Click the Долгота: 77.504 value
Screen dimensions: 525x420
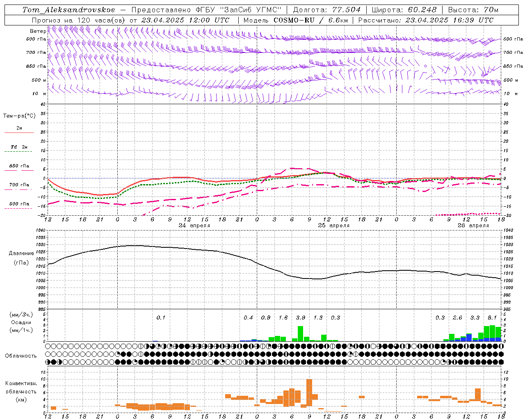326,10
